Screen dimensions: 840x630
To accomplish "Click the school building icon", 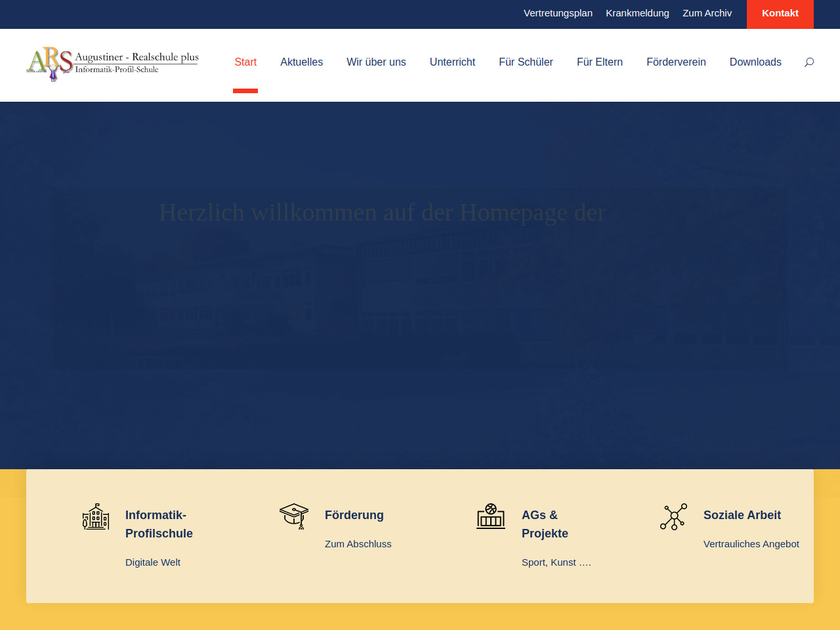I will coord(96,517).
